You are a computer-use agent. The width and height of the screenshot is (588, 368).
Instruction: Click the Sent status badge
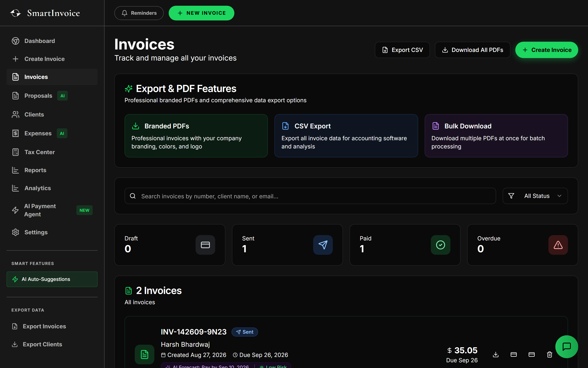(245, 332)
